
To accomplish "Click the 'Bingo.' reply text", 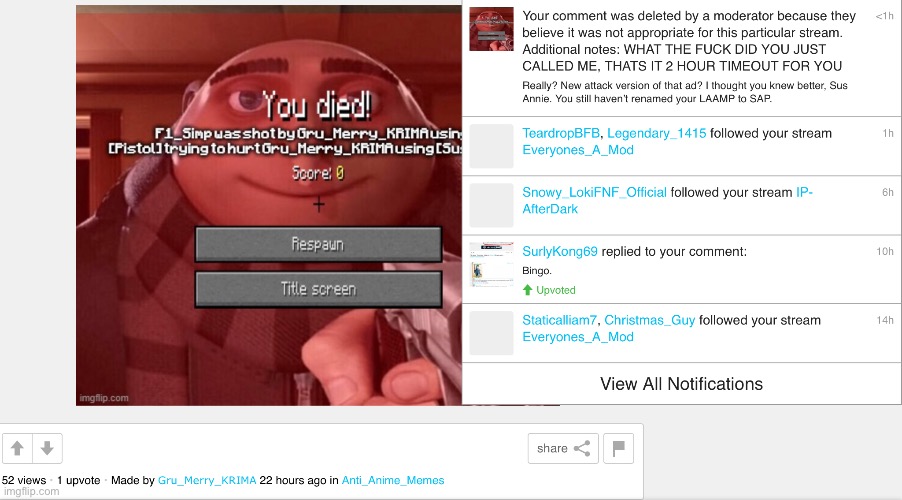I will pyautogui.click(x=537, y=270).
